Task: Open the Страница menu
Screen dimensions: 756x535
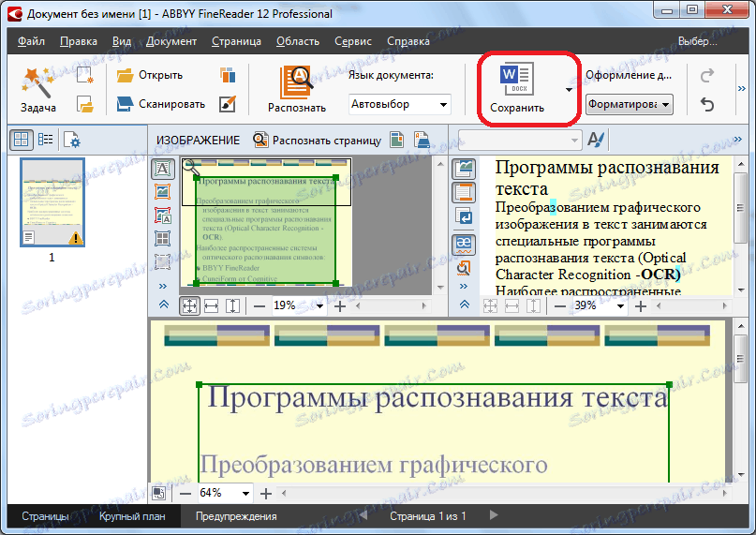Action: click(x=236, y=41)
